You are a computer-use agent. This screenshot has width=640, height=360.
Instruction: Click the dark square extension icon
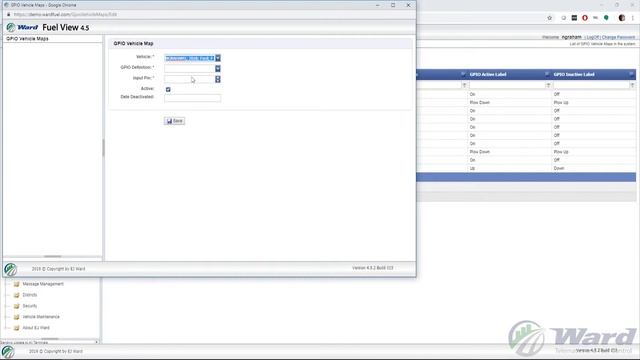(574, 18)
